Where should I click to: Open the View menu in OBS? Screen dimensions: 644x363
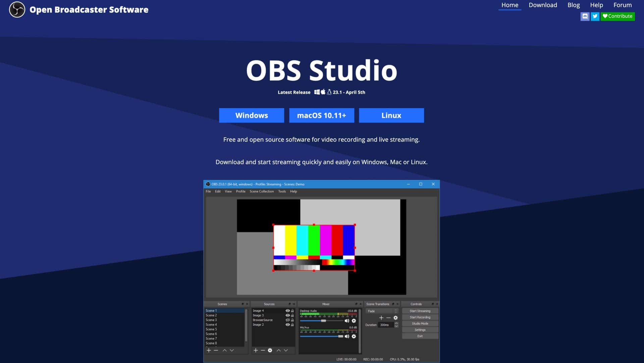click(x=228, y=191)
